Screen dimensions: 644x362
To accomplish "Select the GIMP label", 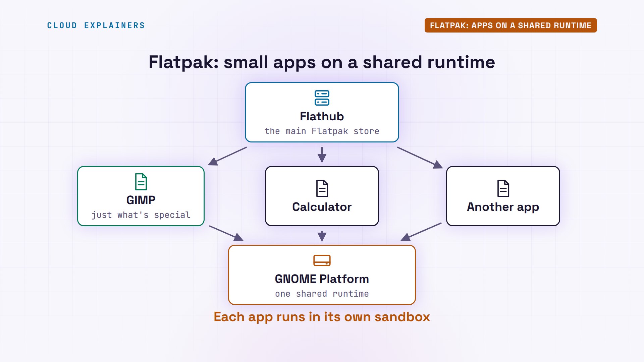I will point(141,200).
